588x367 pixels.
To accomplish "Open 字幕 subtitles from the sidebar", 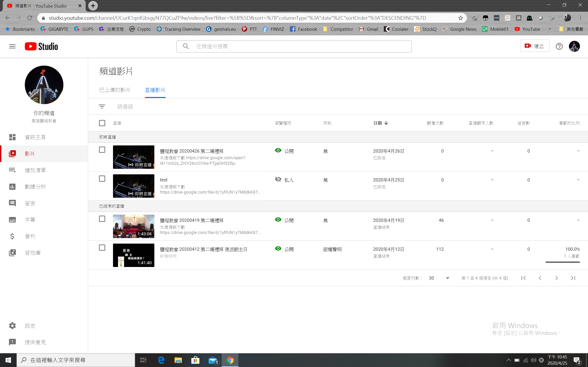I will click(30, 220).
